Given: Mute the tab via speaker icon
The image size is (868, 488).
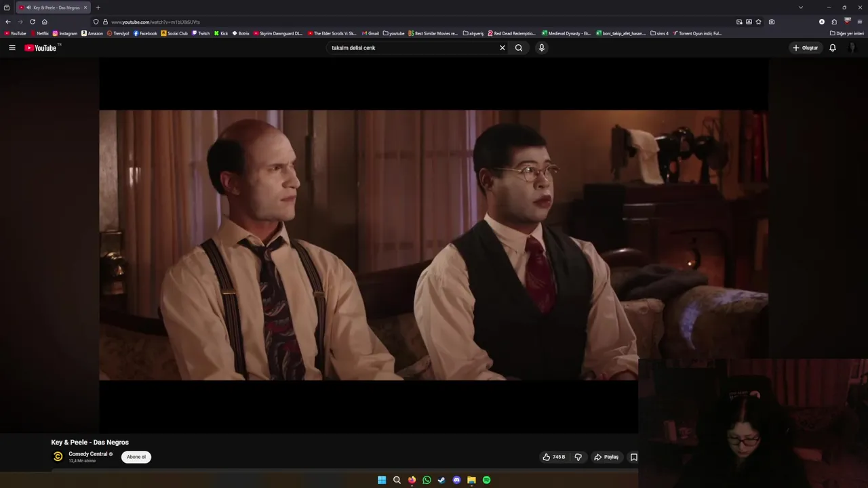Looking at the screenshot, I should 28,7.
